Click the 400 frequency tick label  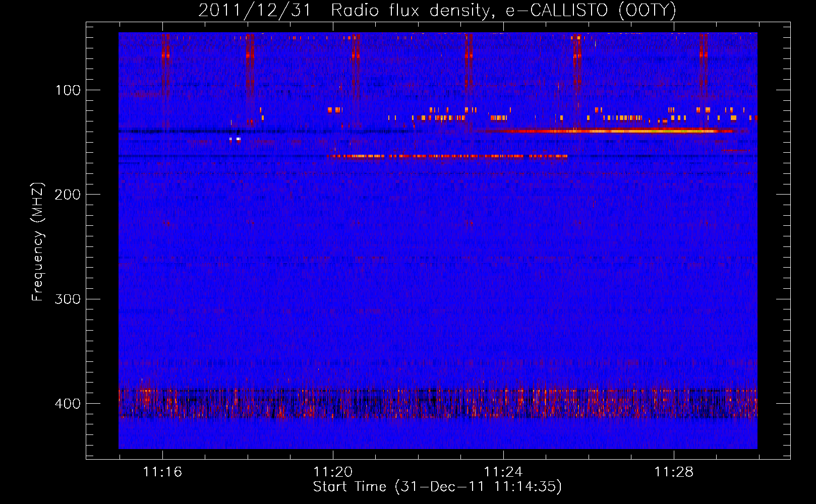coord(68,404)
